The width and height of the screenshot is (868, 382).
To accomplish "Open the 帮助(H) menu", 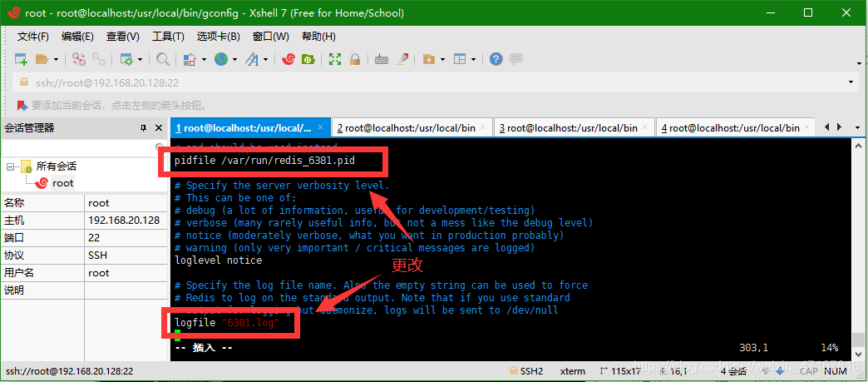I will (318, 37).
